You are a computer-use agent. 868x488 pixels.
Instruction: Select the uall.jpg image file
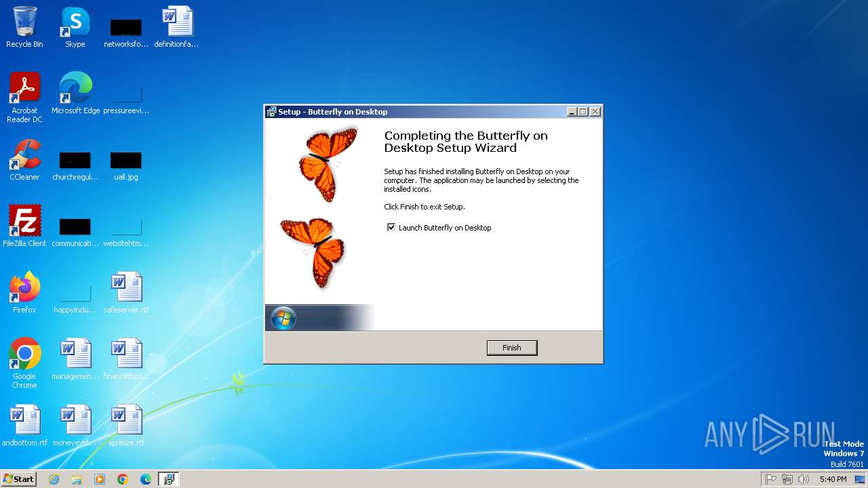[x=126, y=165]
